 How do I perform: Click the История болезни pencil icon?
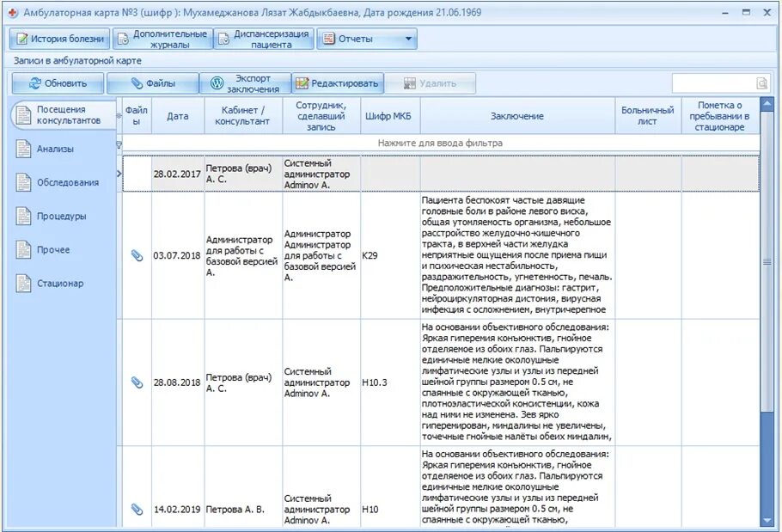tap(22, 39)
